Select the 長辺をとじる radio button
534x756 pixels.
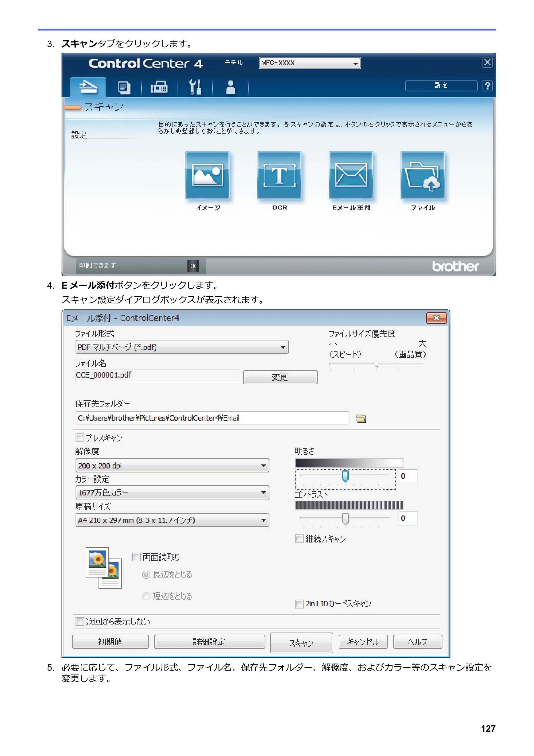click(146, 575)
